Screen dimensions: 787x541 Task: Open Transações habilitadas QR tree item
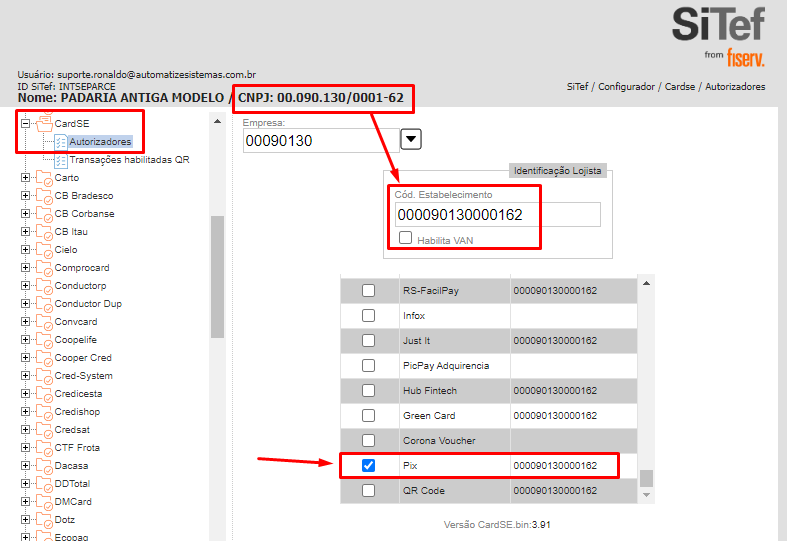(x=129, y=160)
